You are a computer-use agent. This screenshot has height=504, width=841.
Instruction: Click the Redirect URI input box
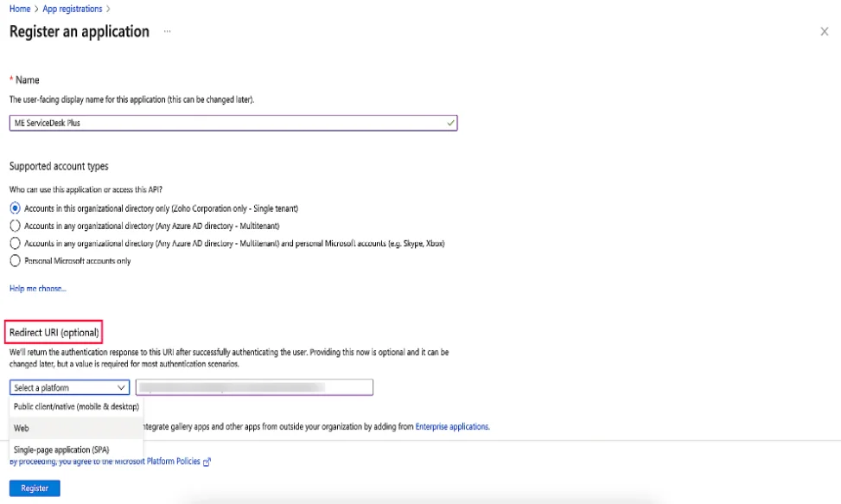click(254, 387)
